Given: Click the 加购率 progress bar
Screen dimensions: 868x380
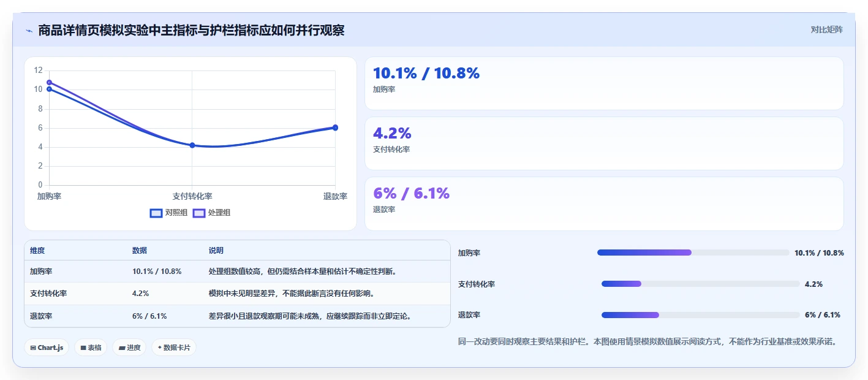Looking at the screenshot, I should point(693,253).
